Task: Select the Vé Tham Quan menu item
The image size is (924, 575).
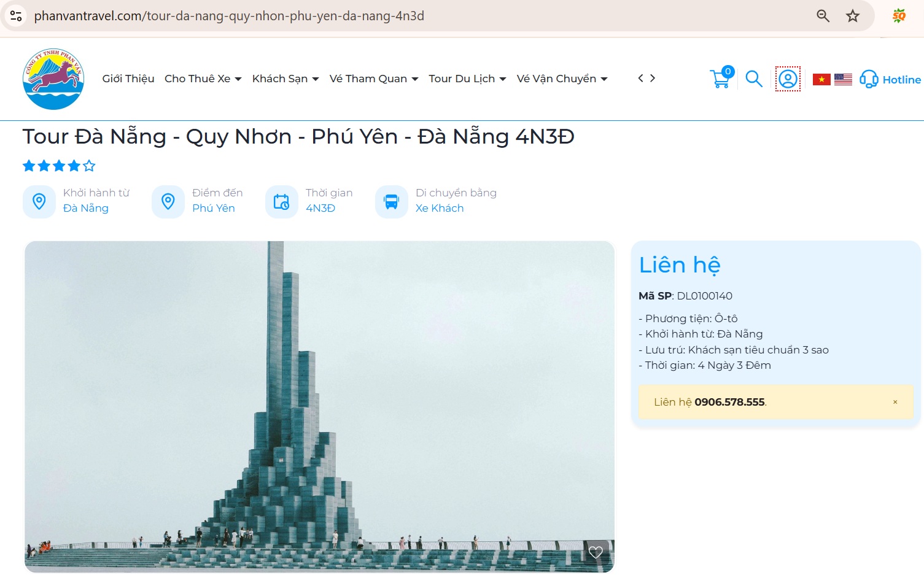Action: [x=368, y=79]
